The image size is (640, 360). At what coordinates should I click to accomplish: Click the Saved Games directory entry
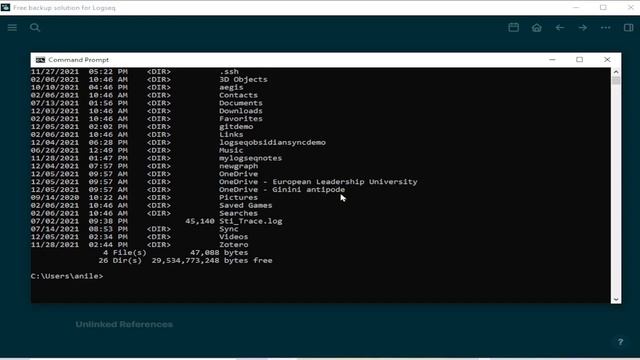click(x=245, y=205)
